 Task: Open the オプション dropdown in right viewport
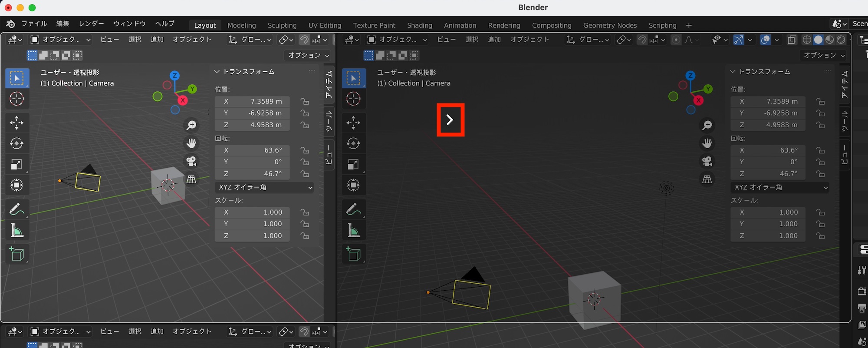(x=823, y=55)
